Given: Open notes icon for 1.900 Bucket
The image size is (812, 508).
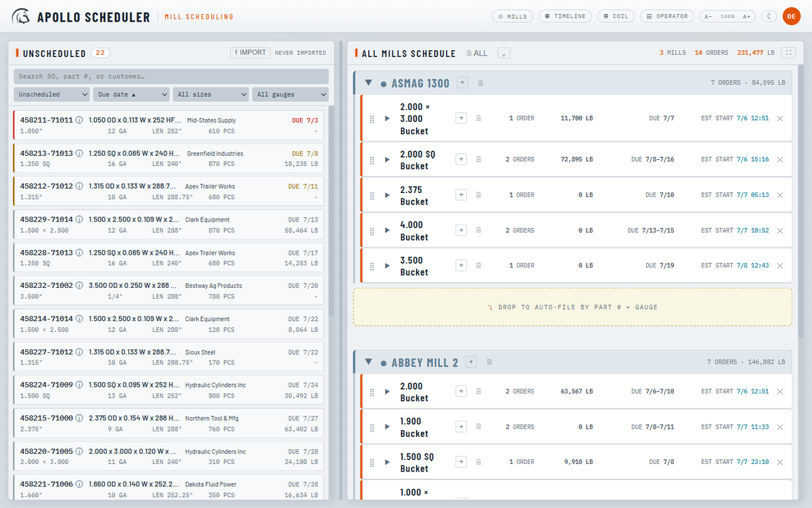Looking at the screenshot, I should pos(478,427).
